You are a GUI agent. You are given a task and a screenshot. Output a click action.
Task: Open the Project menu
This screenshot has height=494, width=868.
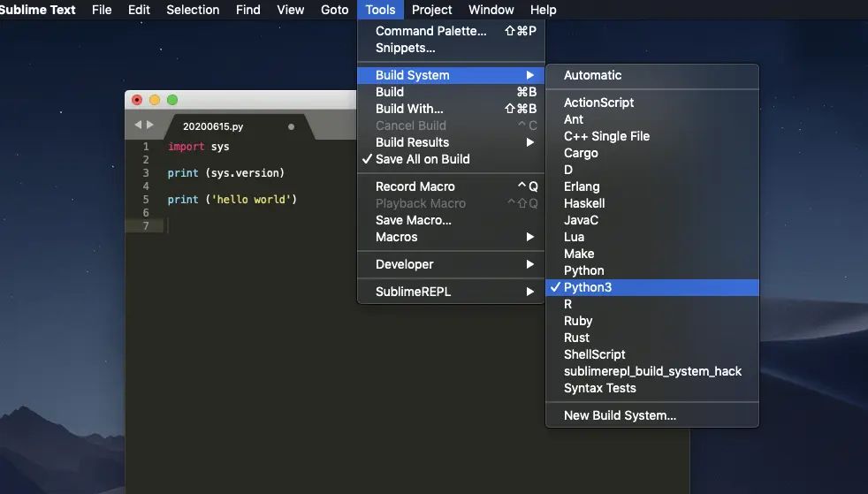click(x=431, y=10)
